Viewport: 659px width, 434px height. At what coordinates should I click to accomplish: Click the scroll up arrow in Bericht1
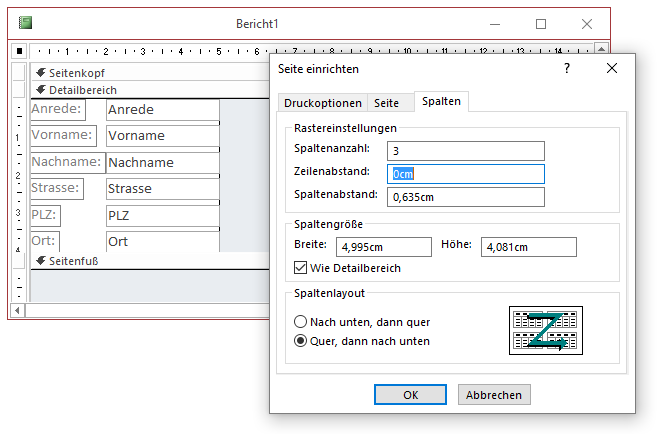point(601,49)
